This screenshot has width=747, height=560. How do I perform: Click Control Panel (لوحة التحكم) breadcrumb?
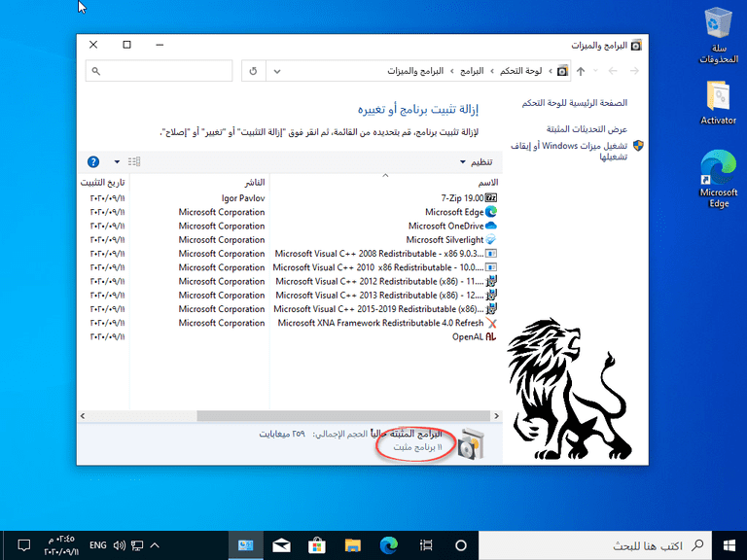point(520,71)
